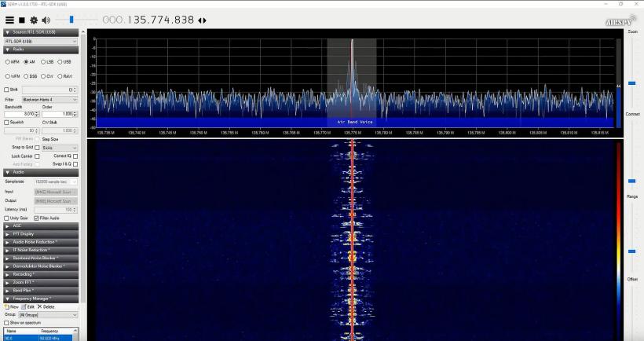The height and width of the screenshot is (341, 644).
Task: Expand the Baseband Noise Blanker panel
Action: click(x=41, y=258)
